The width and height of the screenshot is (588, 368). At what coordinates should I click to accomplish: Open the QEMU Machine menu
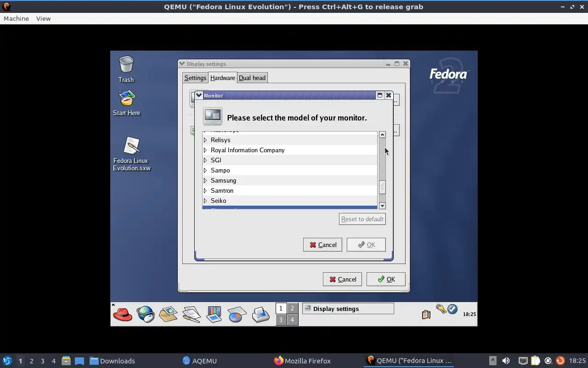pos(16,18)
